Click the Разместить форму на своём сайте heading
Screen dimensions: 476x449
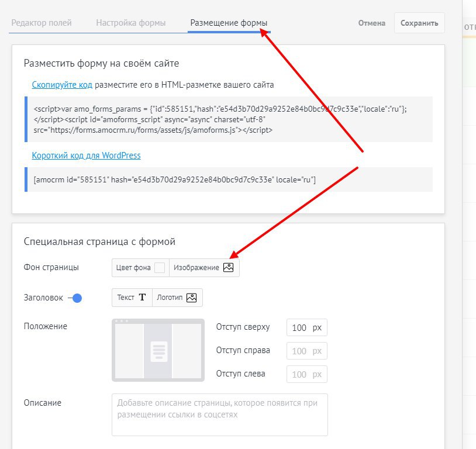[101, 64]
